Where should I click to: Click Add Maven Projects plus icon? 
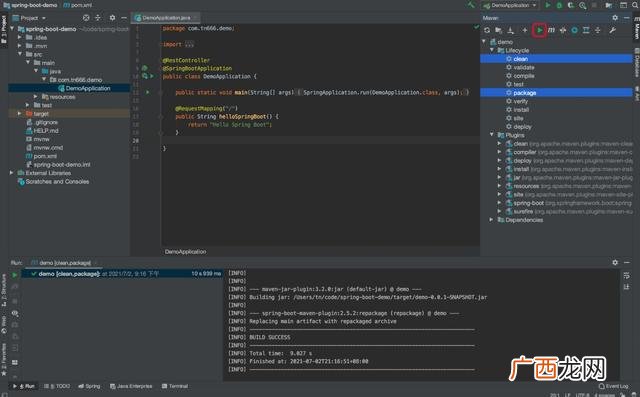[524, 30]
